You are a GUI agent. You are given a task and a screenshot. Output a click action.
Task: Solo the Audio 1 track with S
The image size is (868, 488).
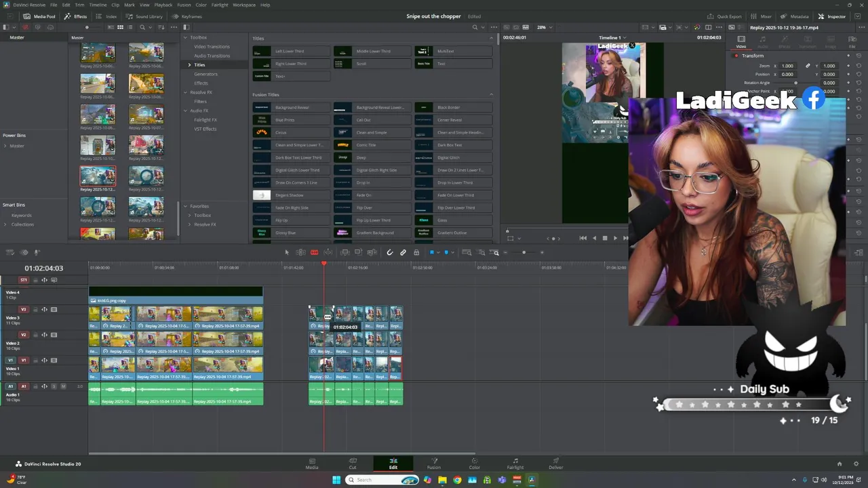click(54, 386)
